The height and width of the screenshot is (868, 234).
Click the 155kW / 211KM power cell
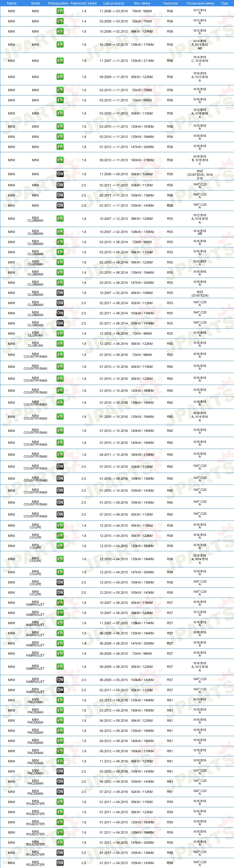pos(142,61)
